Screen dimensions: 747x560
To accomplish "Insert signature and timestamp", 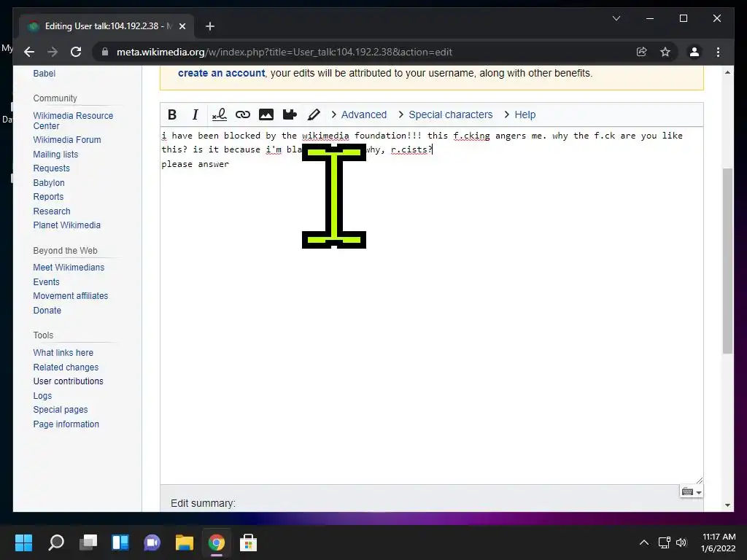I will (219, 114).
